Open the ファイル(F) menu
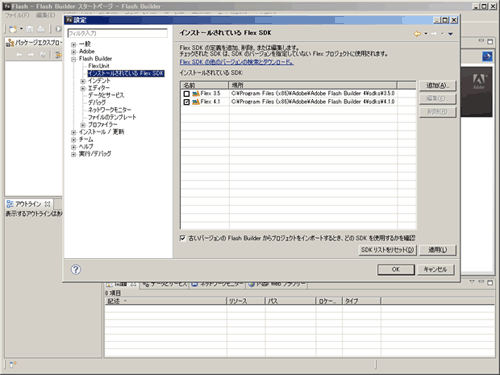The width and height of the screenshot is (500, 375). click(x=17, y=15)
